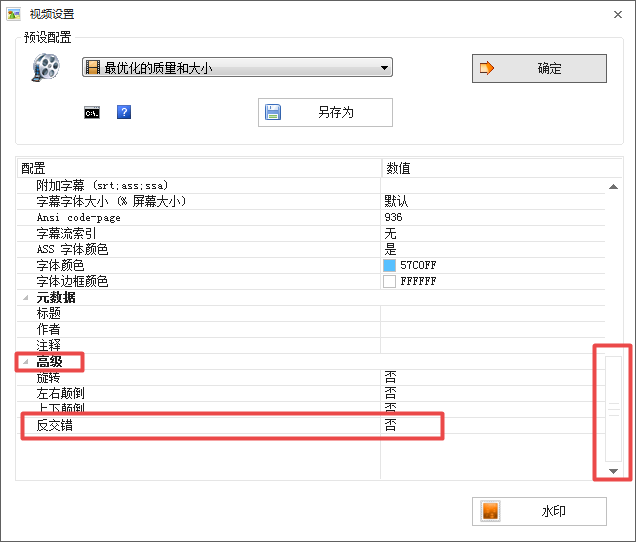Click the ASS 字体颜色 value 是
636x542 pixels.
(x=390, y=249)
